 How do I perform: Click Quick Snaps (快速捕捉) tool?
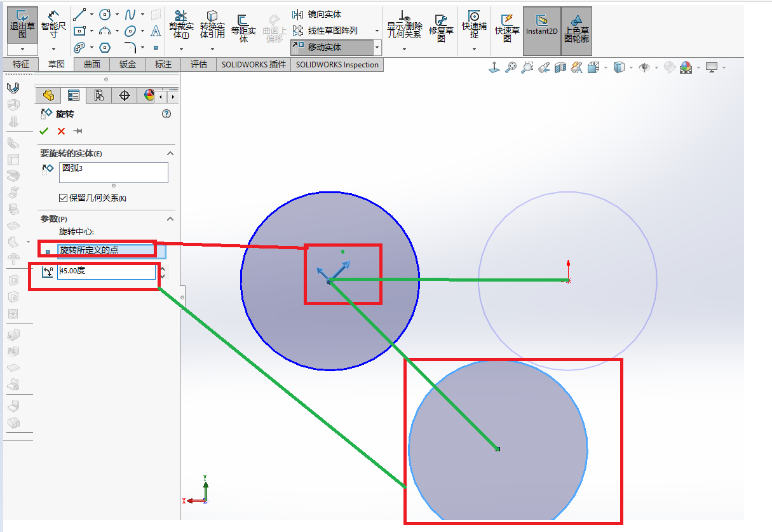(x=474, y=25)
